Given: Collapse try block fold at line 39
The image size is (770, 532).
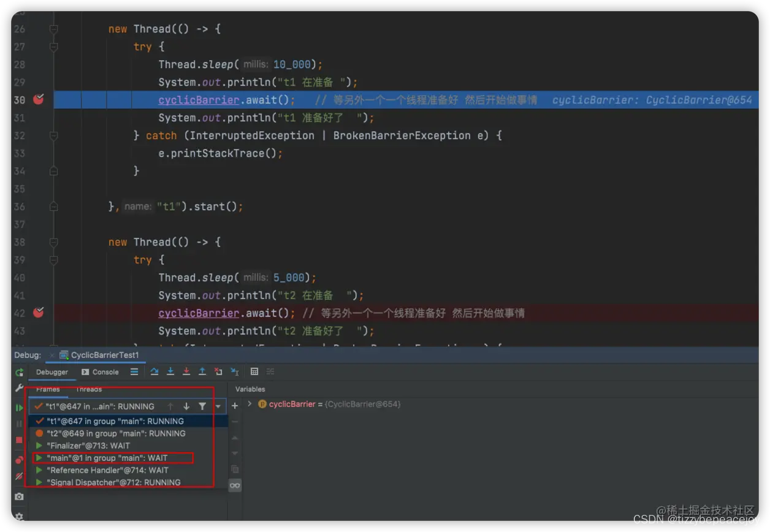Looking at the screenshot, I should (x=53, y=260).
